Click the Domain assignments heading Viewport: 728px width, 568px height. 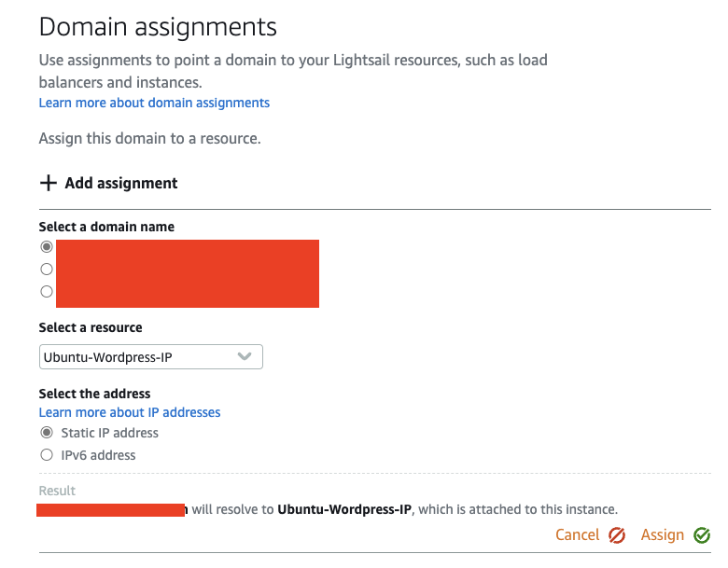(158, 26)
